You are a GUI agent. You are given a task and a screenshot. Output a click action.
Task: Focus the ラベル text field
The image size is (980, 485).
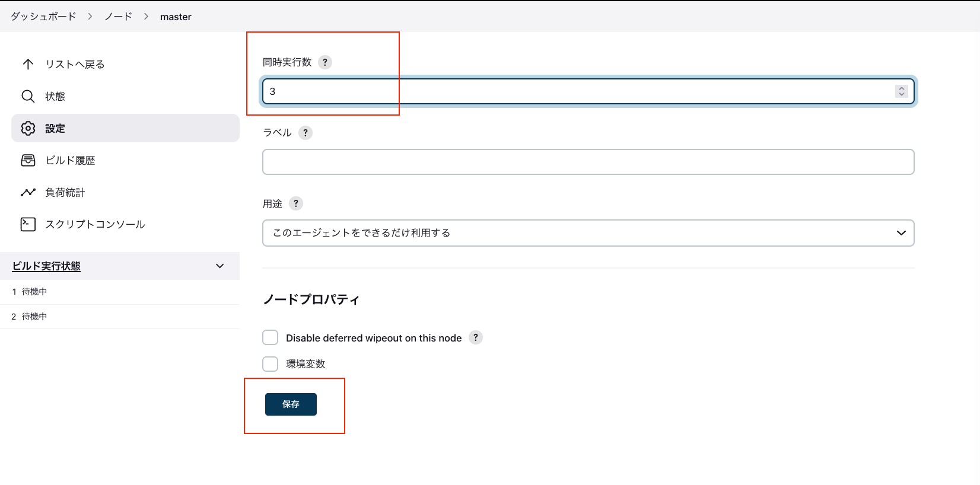point(588,162)
